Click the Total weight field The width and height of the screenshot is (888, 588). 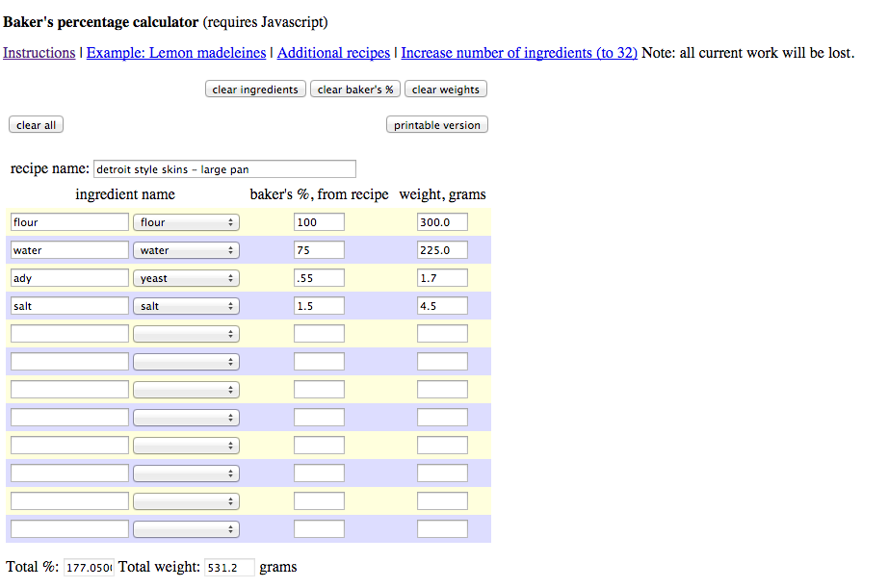click(x=229, y=568)
